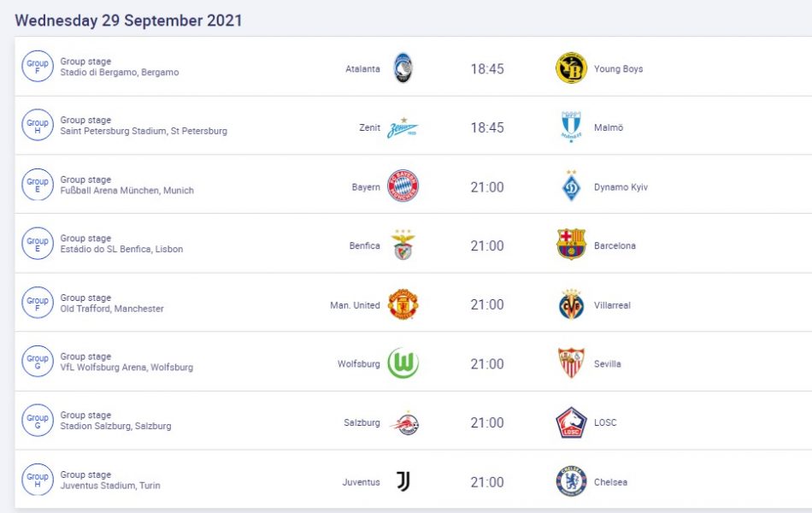
Task: Click the 18:45 time for Zenit vs Malmö
Action: coord(487,127)
